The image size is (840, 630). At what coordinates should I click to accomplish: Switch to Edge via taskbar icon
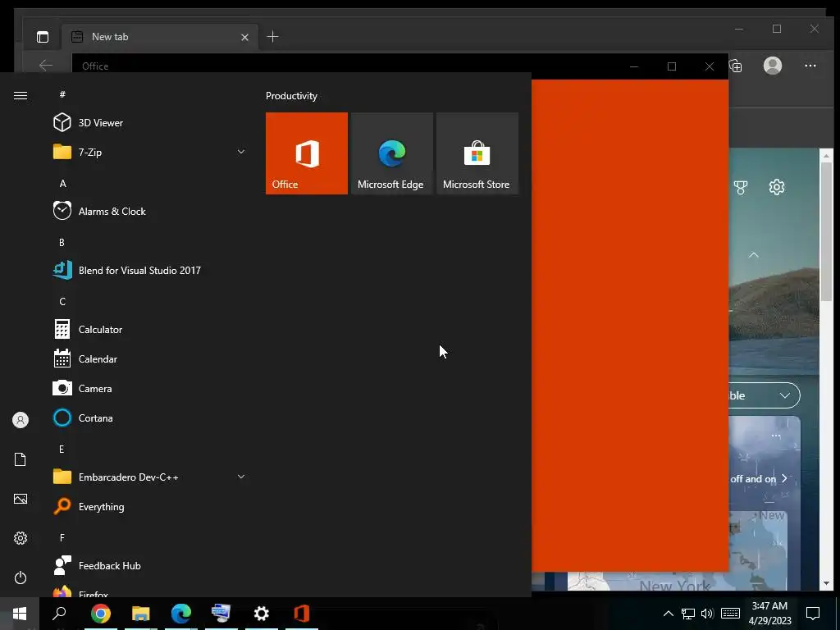[x=181, y=614]
